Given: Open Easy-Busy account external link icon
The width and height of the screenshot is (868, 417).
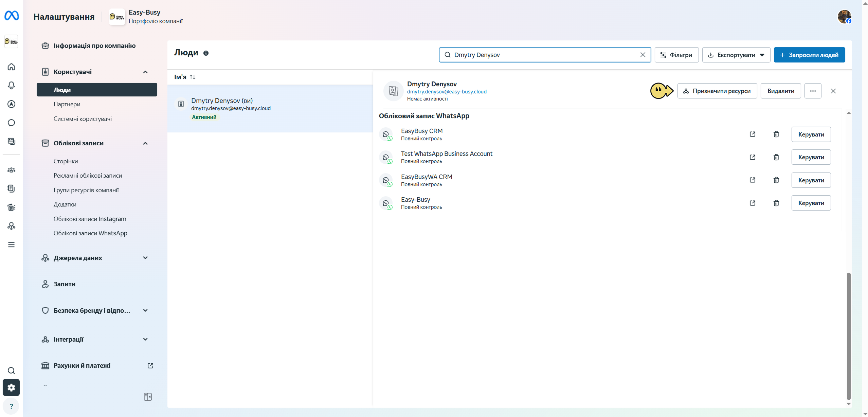Looking at the screenshot, I should click(x=753, y=203).
